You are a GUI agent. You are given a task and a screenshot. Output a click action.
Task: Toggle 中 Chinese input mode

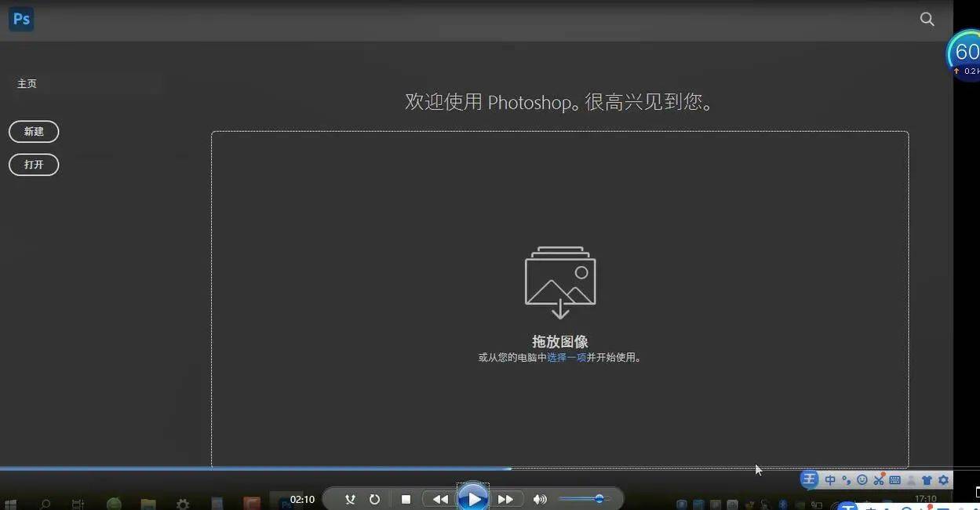(x=830, y=480)
